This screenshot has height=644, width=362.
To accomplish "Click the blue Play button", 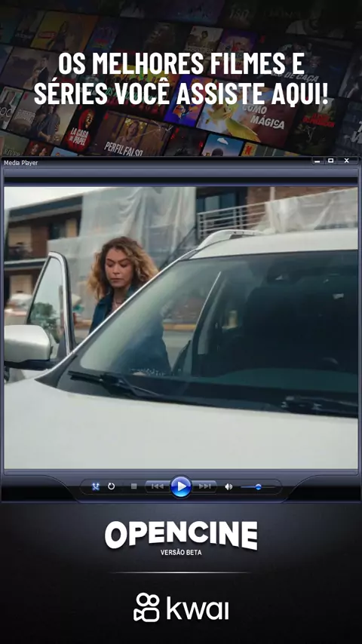I will 181,486.
